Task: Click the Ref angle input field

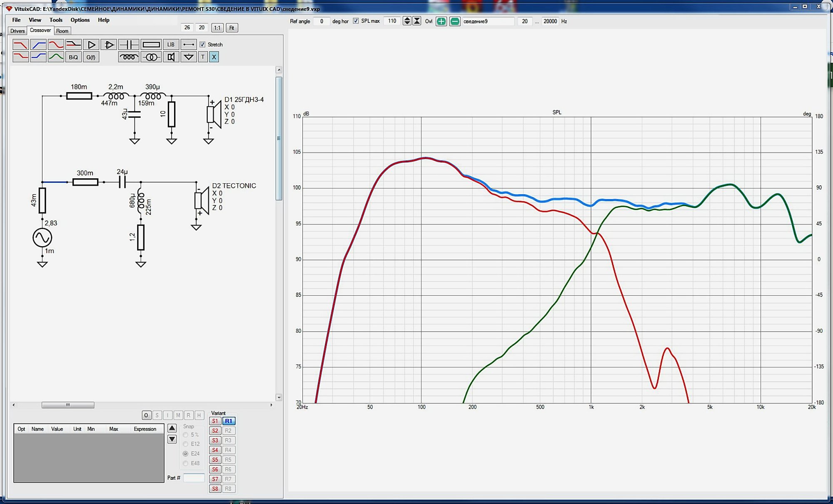Action: (x=322, y=21)
